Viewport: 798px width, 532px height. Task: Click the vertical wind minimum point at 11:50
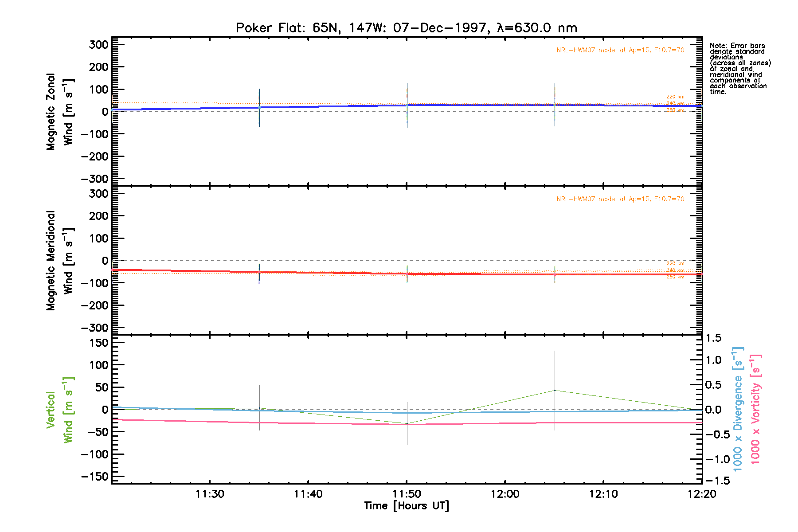(x=407, y=423)
